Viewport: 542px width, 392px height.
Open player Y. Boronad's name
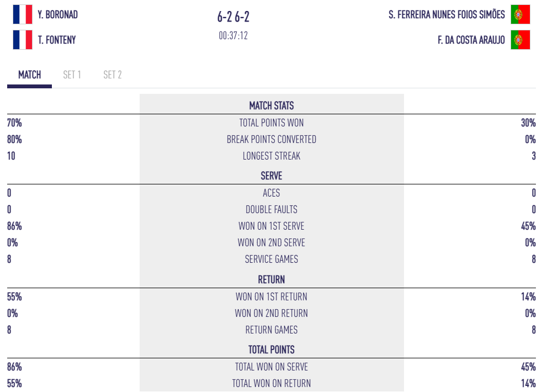[x=58, y=15]
